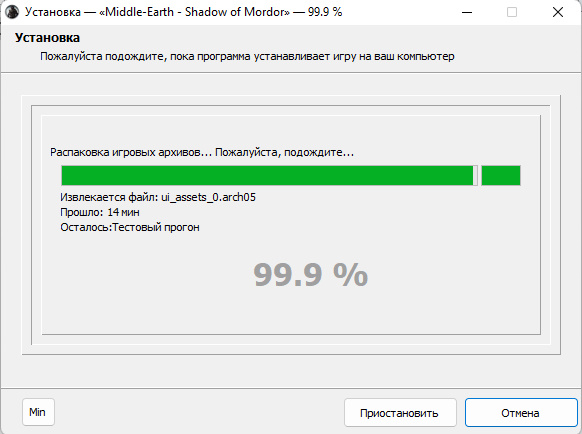Screen dimensions: 582x434
Task: Click the green filled progress bar
Action: (x=267, y=175)
